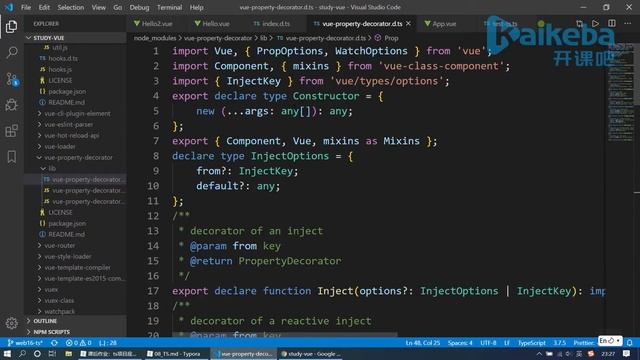Open the Selection menu
The height and width of the screenshot is (360, 640).
coord(71,7)
